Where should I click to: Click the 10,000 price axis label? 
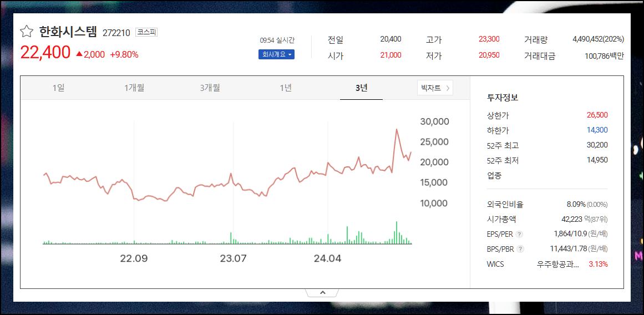(x=434, y=203)
